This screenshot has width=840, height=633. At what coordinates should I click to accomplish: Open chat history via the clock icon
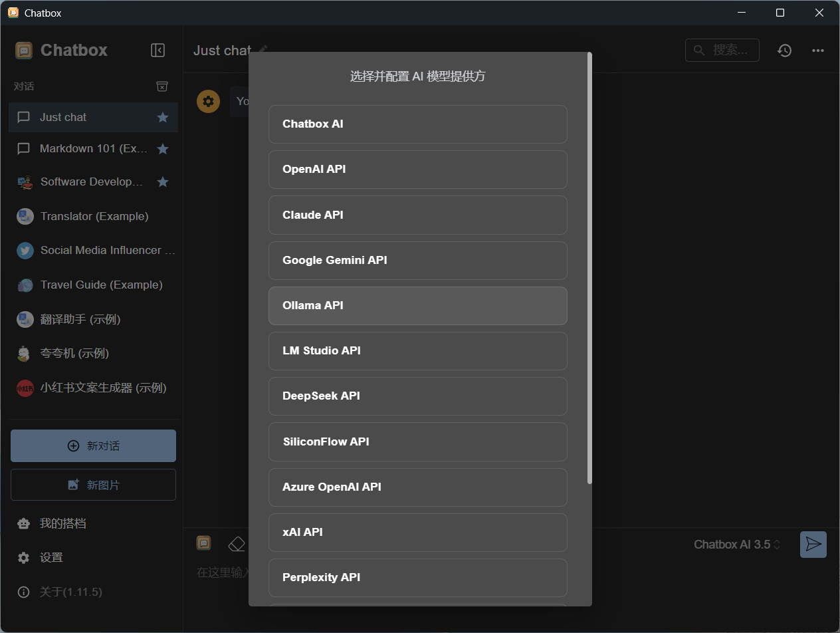pos(785,51)
